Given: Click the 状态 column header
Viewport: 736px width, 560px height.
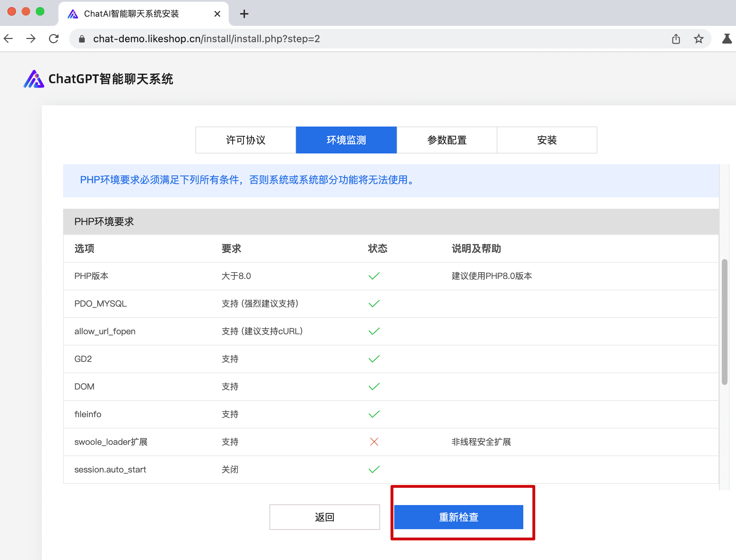Looking at the screenshot, I should [x=378, y=248].
